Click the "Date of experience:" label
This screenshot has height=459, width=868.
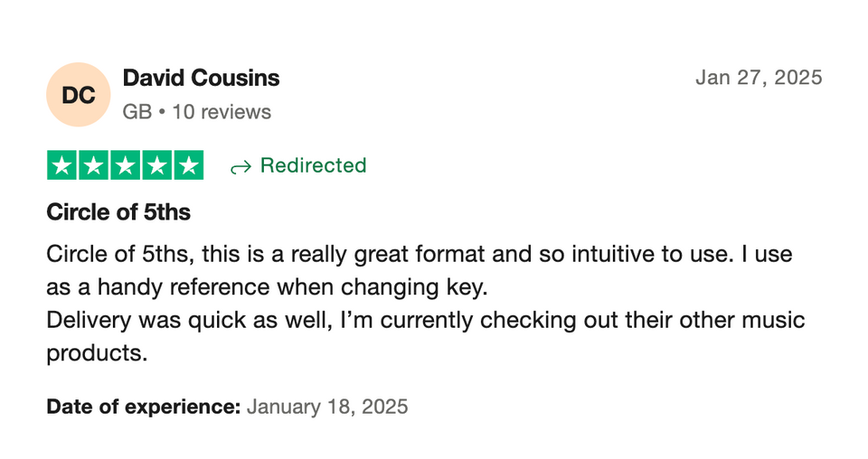click(x=143, y=407)
